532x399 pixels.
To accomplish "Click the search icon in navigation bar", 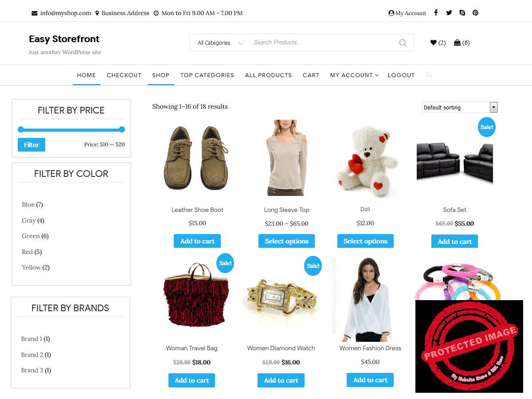I will pyautogui.click(x=429, y=75).
